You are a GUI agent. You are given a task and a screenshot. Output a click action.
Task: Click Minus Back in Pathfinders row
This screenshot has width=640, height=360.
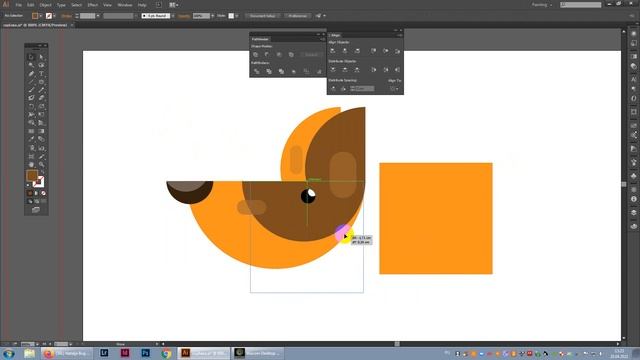(319, 71)
